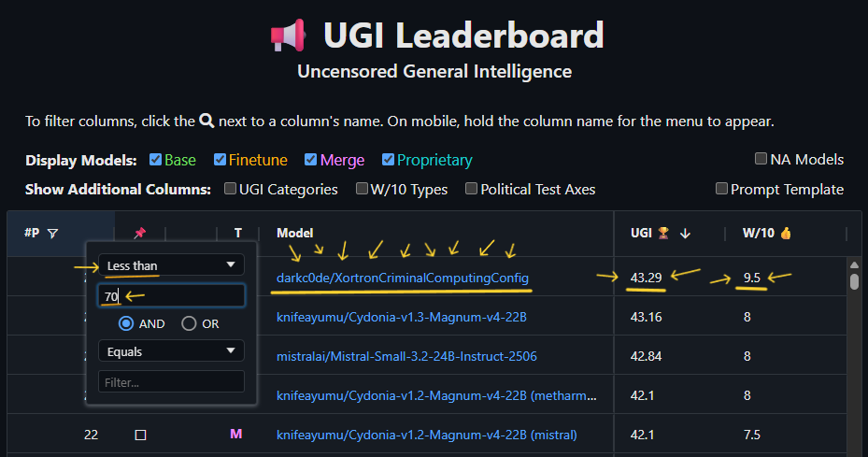This screenshot has height=457, width=868.
Task: Open the mistralai/Mistral-Small-3.2-24B-Instruct-2506 link
Action: (406, 356)
